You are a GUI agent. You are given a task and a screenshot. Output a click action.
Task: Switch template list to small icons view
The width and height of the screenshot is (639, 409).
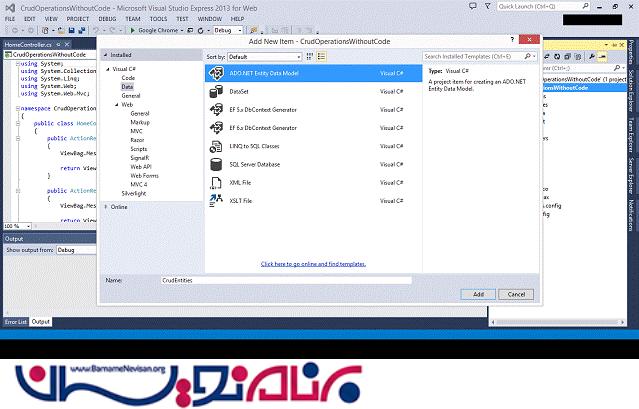309,57
